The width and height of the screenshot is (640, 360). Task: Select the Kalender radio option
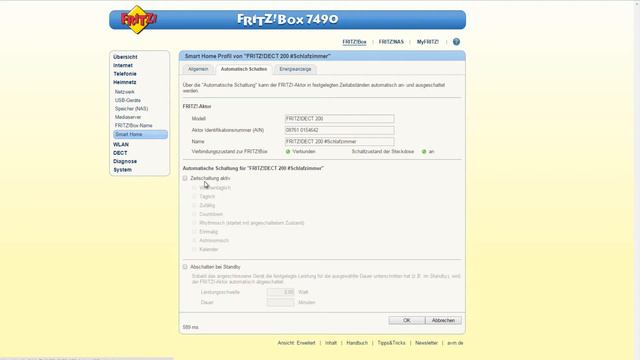point(194,249)
